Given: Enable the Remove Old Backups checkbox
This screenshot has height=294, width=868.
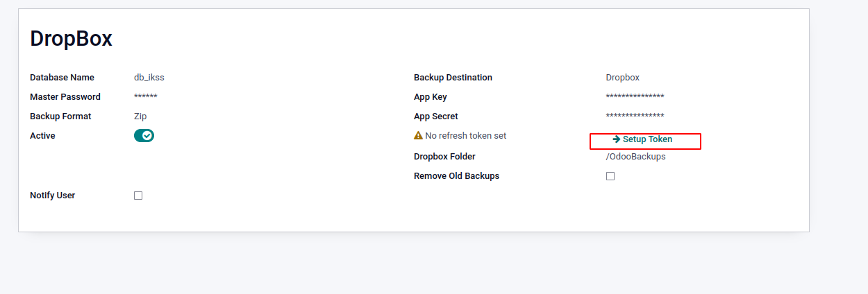Looking at the screenshot, I should pyautogui.click(x=610, y=176).
